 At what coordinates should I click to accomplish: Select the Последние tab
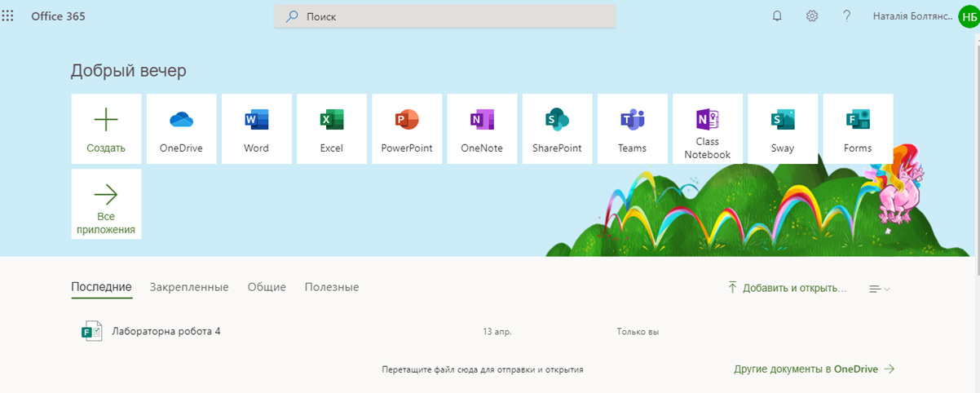coord(101,287)
